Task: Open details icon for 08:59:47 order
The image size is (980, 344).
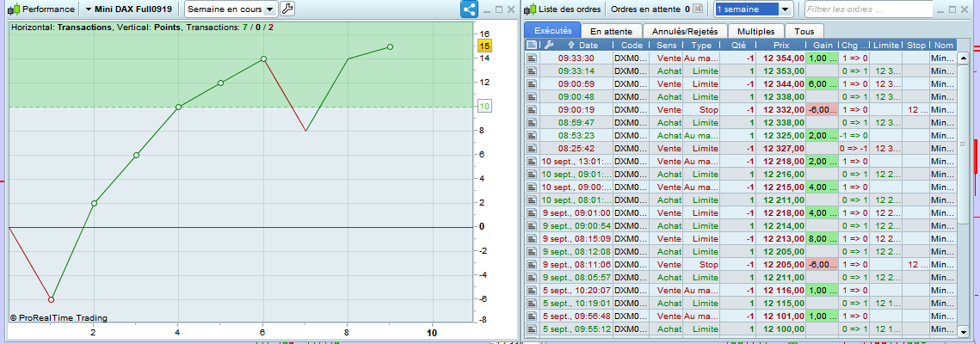Action: pyautogui.click(x=532, y=122)
